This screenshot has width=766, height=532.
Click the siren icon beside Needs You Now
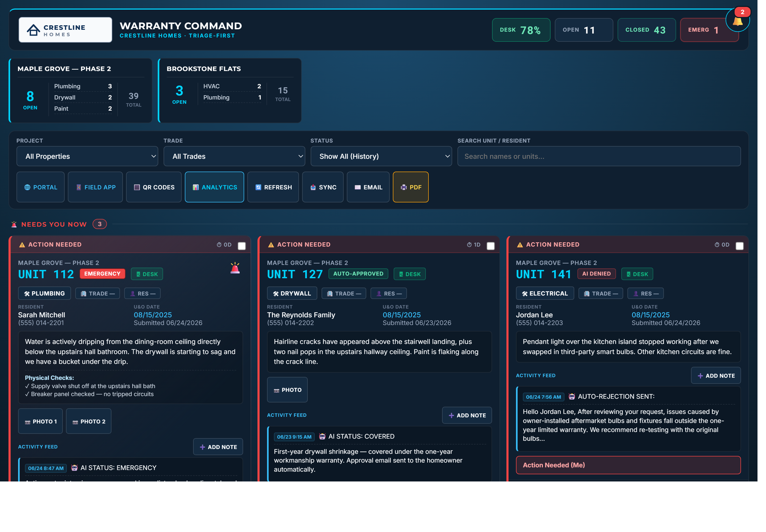(14, 224)
